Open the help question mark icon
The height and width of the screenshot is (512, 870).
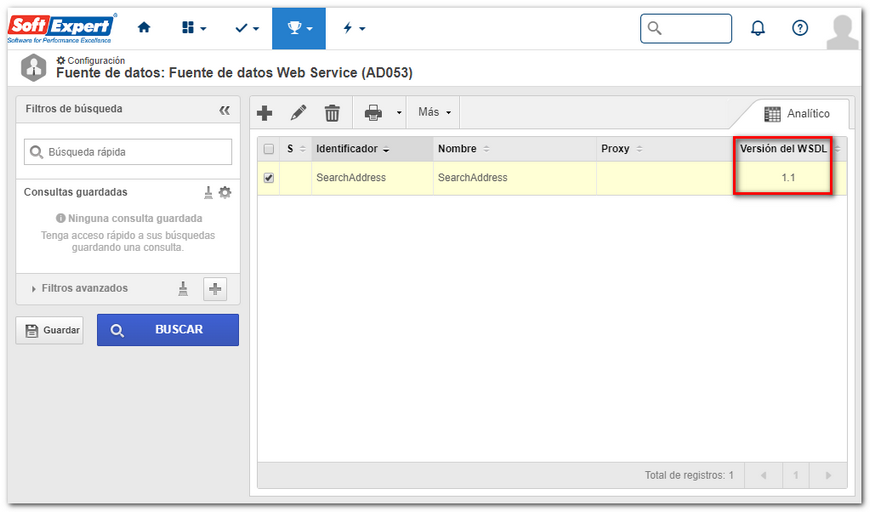(800, 28)
